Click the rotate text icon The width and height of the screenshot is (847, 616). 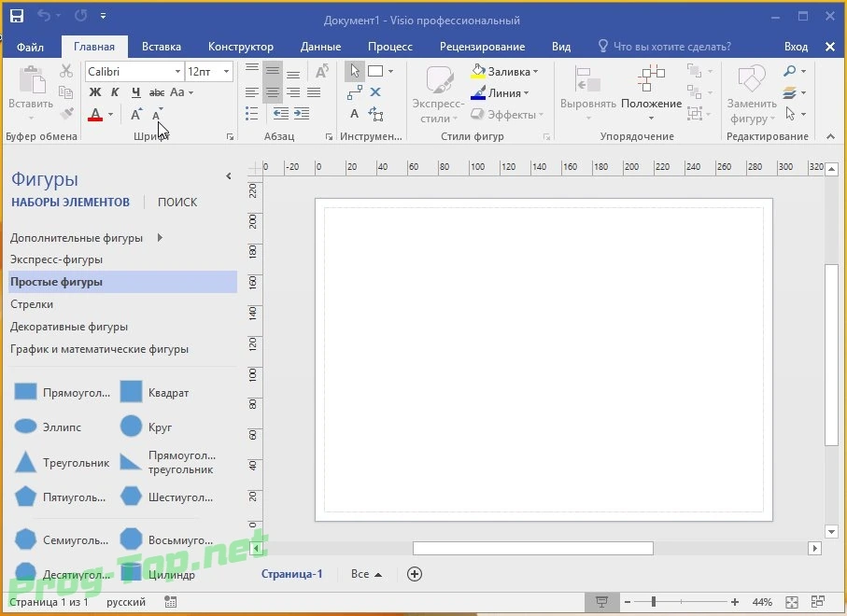322,71
